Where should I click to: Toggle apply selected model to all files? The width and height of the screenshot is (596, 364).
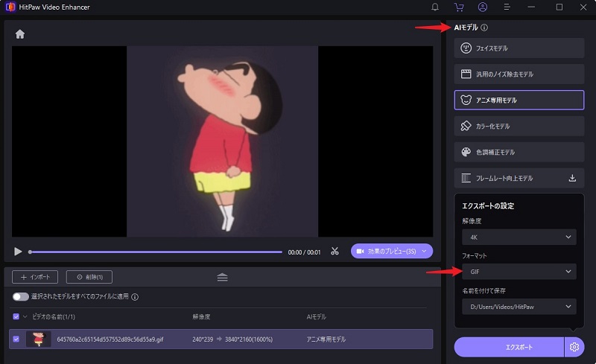[21, 297]
